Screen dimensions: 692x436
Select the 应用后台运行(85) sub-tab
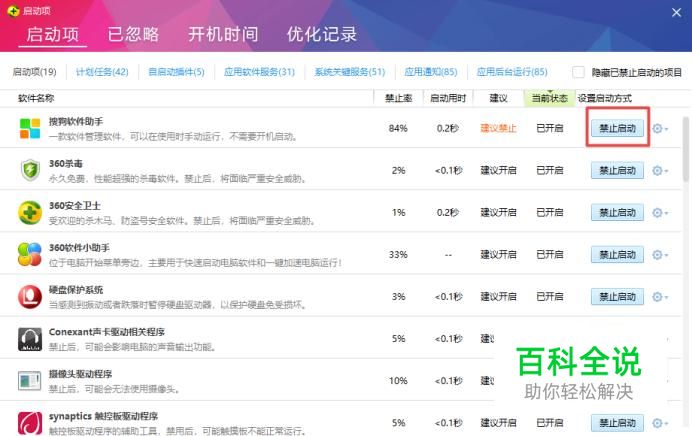512,72
